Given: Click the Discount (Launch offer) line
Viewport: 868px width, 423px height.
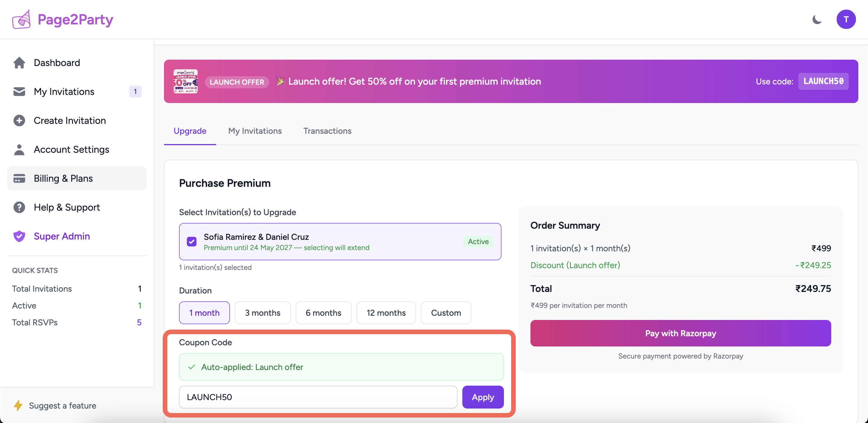Looking at the screenshot, I should pyautogui.click(x=575, y=265).
